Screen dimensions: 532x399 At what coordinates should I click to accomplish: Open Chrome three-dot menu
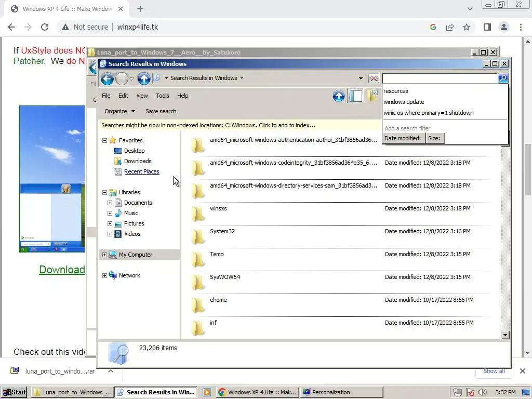[x=521, y=27]
